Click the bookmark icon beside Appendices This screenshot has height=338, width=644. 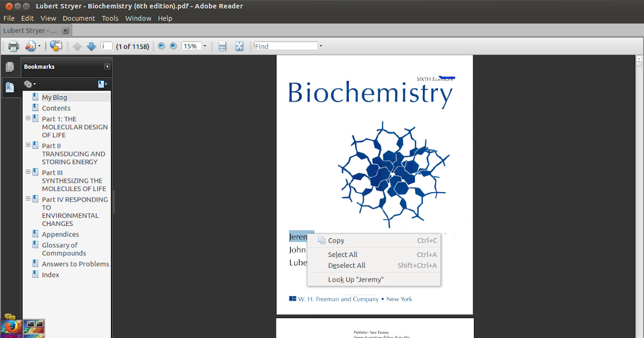coord(35,234)
